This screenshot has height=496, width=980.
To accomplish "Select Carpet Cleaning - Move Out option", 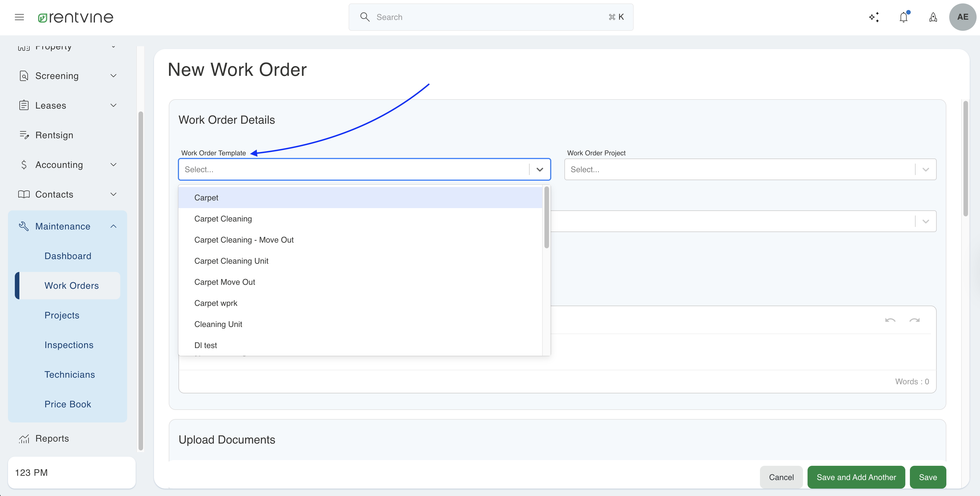I will 244,240.
